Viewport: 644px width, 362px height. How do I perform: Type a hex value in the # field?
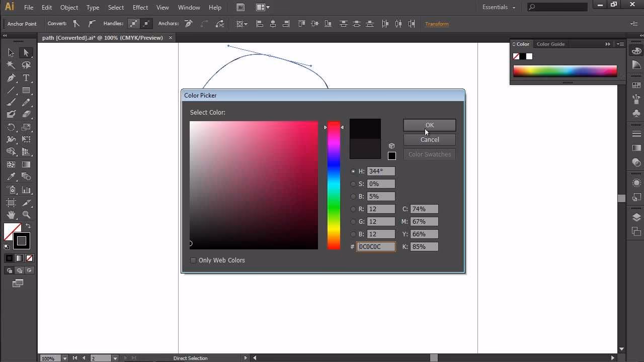pyautogui.click(x=375, y=246)
